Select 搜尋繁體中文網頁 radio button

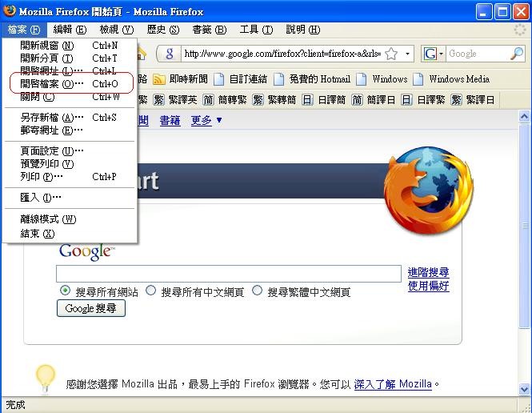[257, 291]
